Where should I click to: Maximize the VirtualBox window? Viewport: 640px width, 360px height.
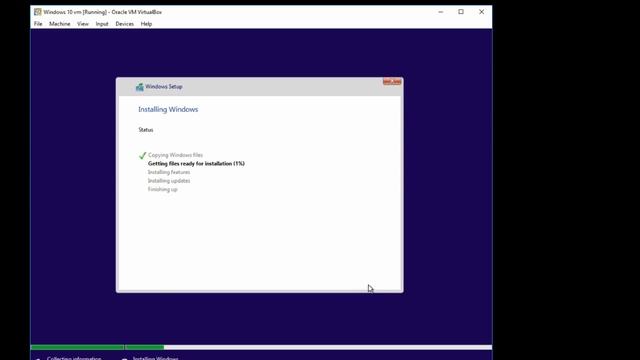461,12
